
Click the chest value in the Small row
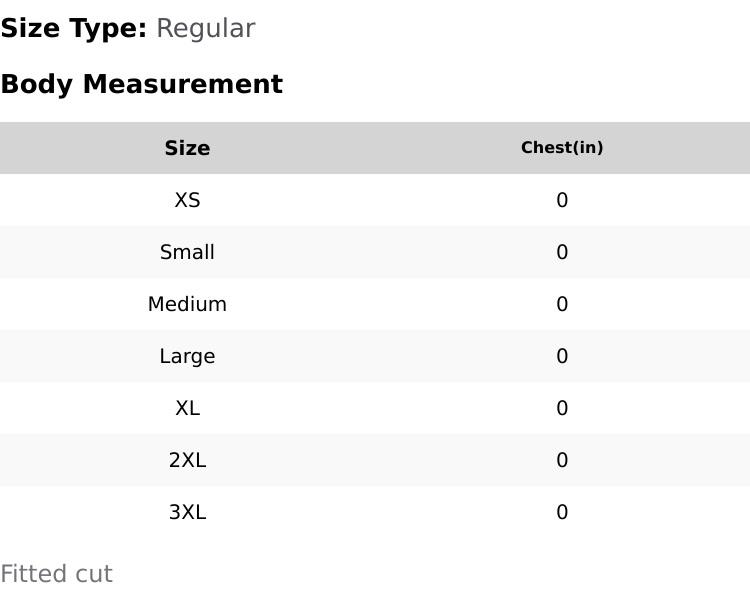[562, 252]
